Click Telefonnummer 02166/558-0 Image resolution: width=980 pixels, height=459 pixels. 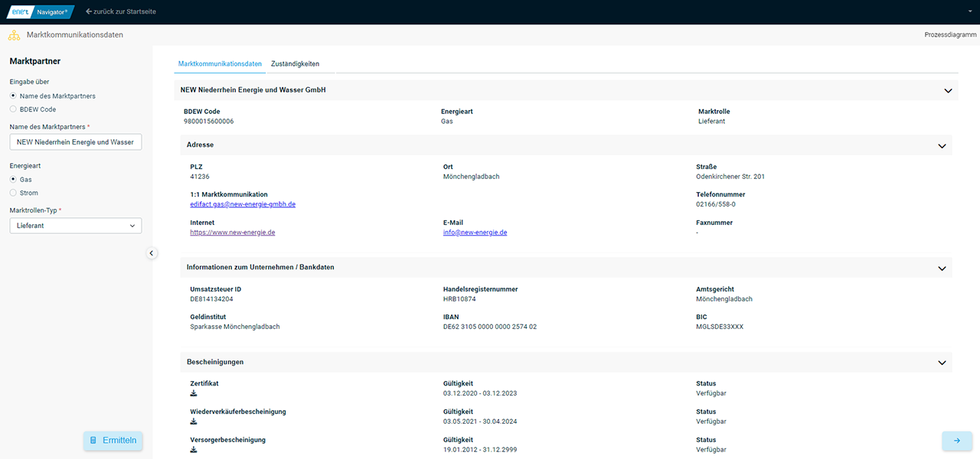716,204
